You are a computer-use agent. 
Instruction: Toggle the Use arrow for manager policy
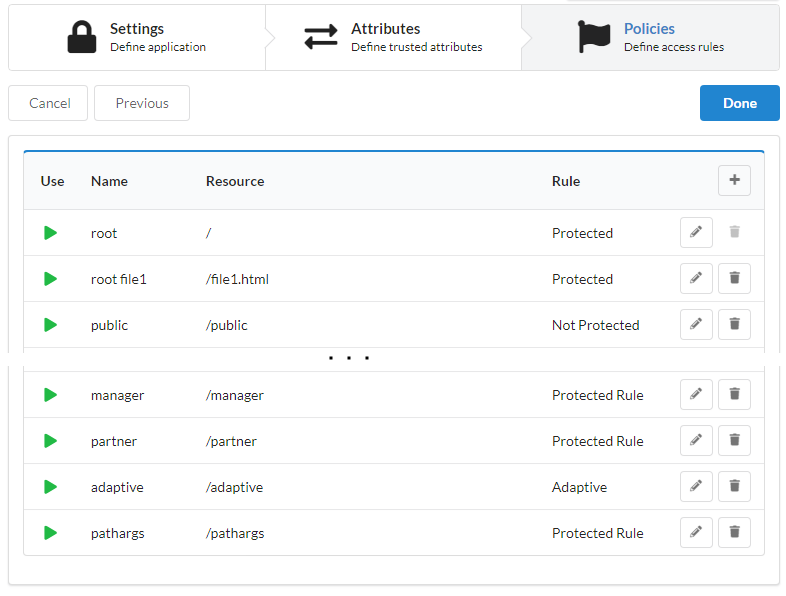coord(51,395)
